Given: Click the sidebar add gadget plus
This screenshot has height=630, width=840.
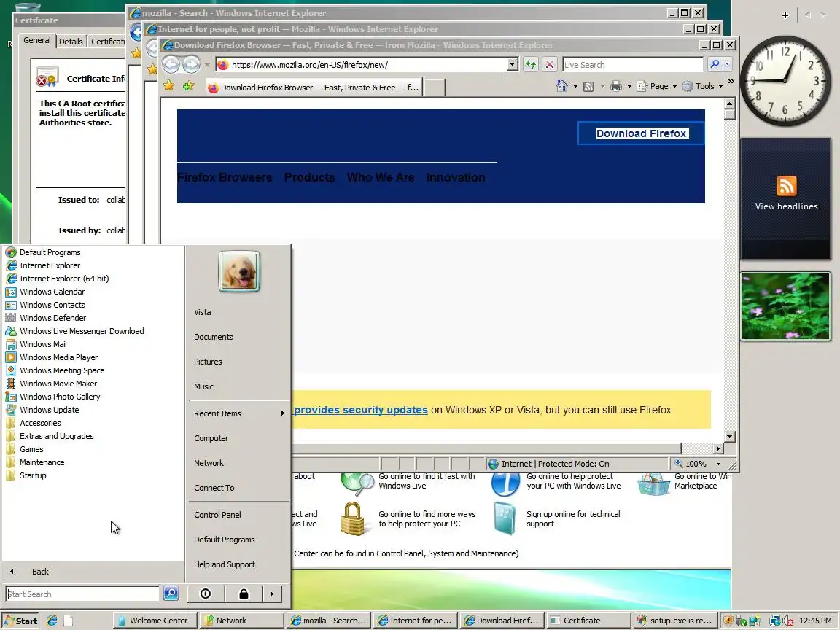Looking at the screenshot, I should coord(785,15).
